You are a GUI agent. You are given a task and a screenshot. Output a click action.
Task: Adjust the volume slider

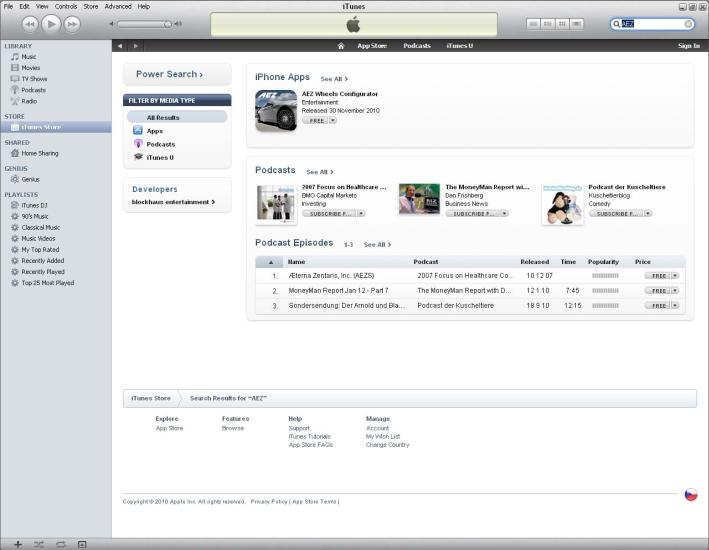tap(145, 24)
